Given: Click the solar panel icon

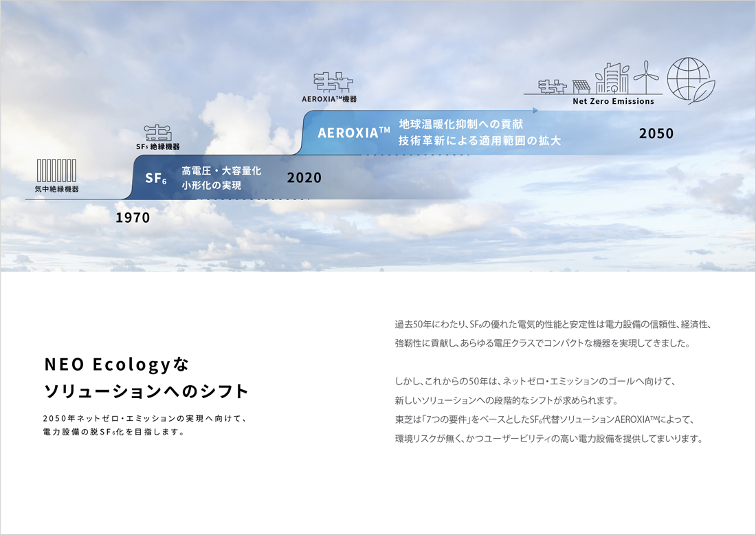Looking at the screenshot, I should pos(581,87).
